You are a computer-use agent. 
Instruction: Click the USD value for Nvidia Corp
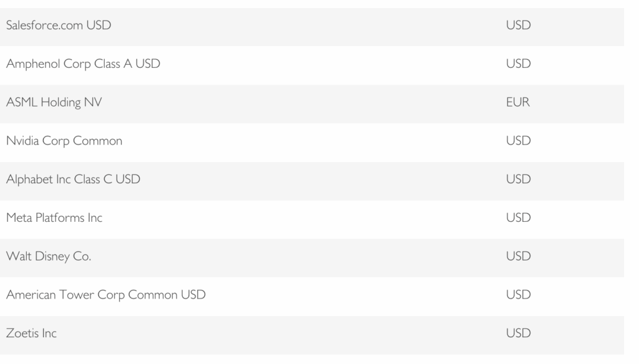point(519,141)
